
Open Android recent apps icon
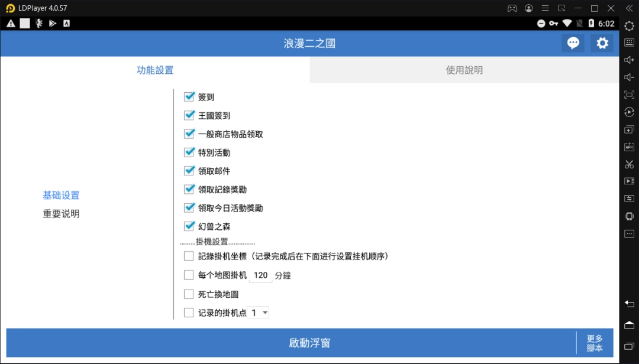(x=629, y=346)
